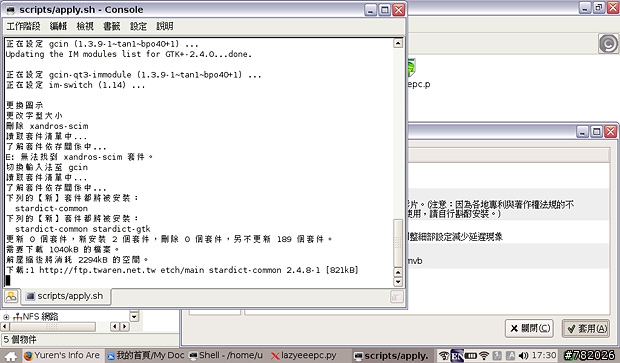Open the 說明 menu in Console

pos(165,26)
